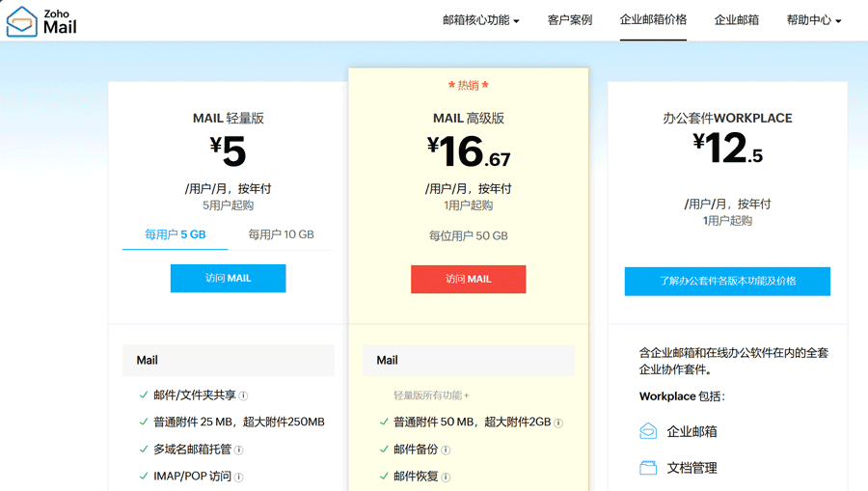The height and width of the screenshot is (491, 868).
Task: Click the Mail section header in 轻量版
Action: (228, 361)
